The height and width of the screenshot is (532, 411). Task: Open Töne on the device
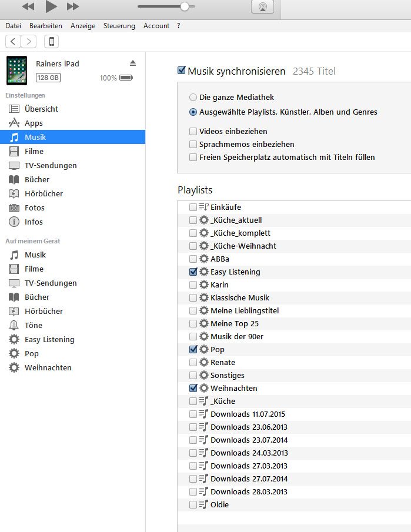pos(73,326)
